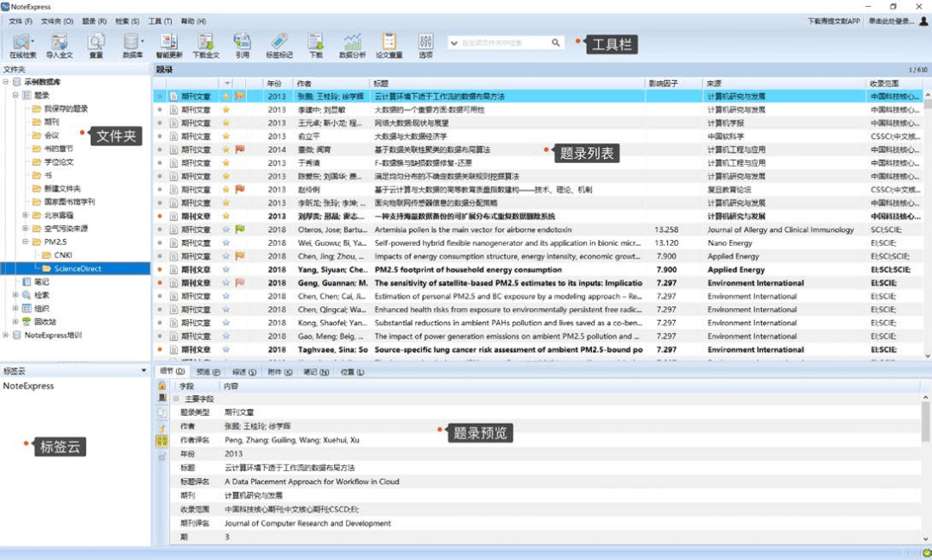Click the document icon of the Wei, Guowu row
This screenshot has height=560, width=932.
[x=173, y=243]
